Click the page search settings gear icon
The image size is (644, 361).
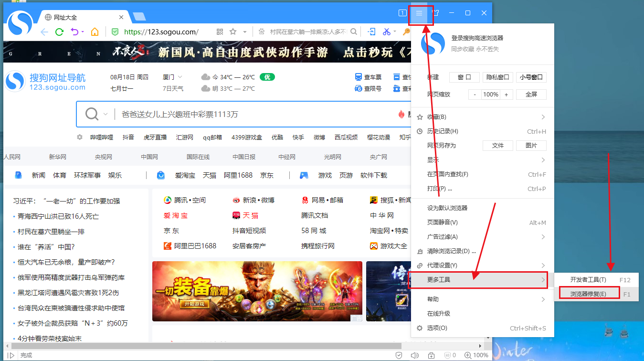[x=80, y=137]
